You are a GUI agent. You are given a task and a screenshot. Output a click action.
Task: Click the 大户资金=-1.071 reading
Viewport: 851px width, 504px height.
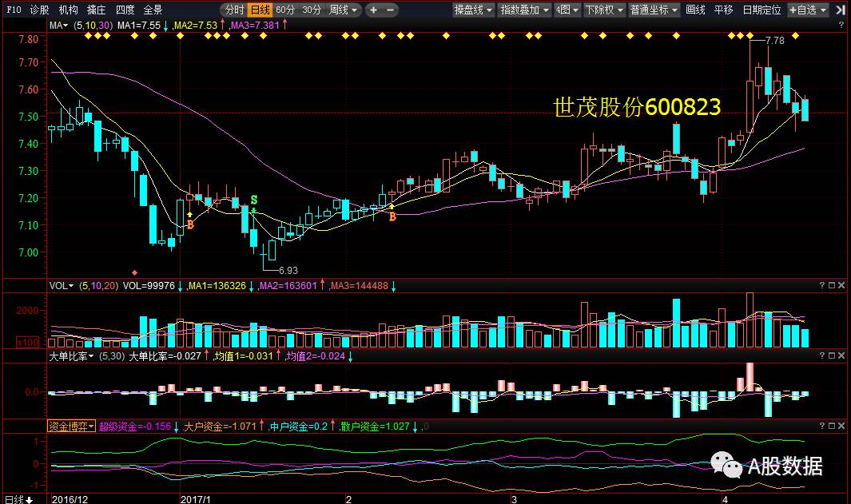220,427
